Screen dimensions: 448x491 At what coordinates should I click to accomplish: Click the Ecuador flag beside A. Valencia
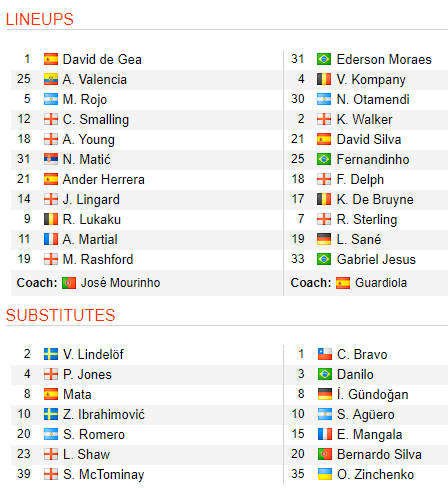[51, 79]
